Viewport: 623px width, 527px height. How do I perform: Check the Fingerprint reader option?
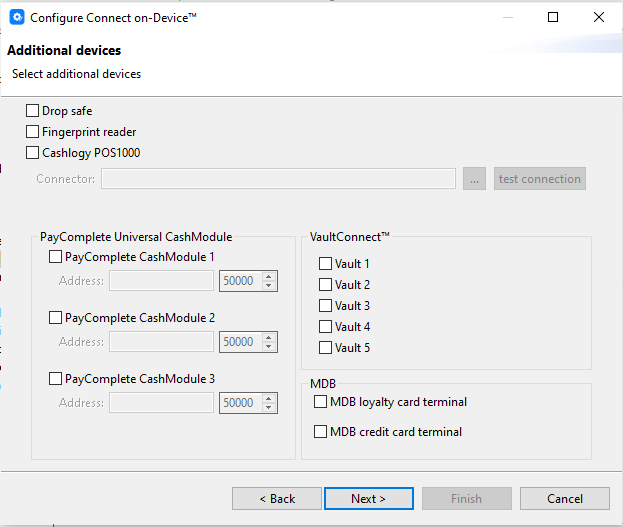(33, 132)
